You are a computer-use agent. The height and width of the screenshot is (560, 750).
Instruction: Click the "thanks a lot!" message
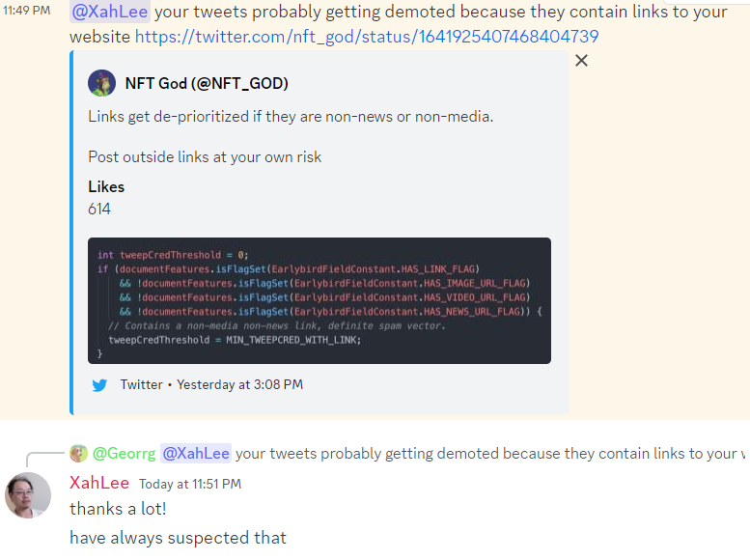118,509
